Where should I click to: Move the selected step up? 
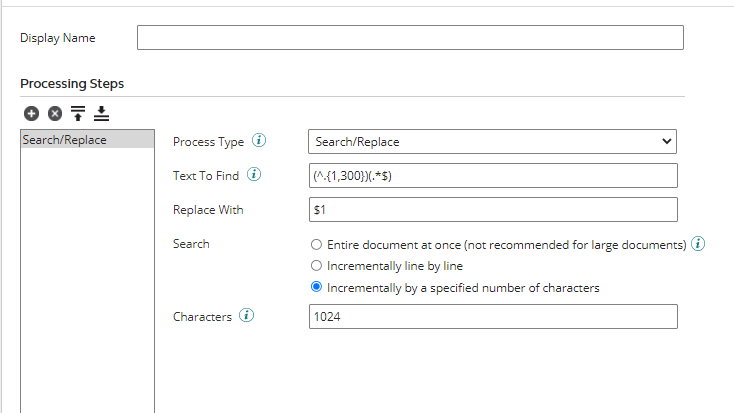78,114
